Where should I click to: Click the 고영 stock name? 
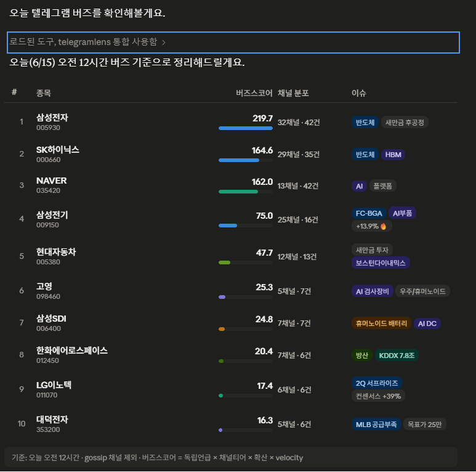pos(44,286)
